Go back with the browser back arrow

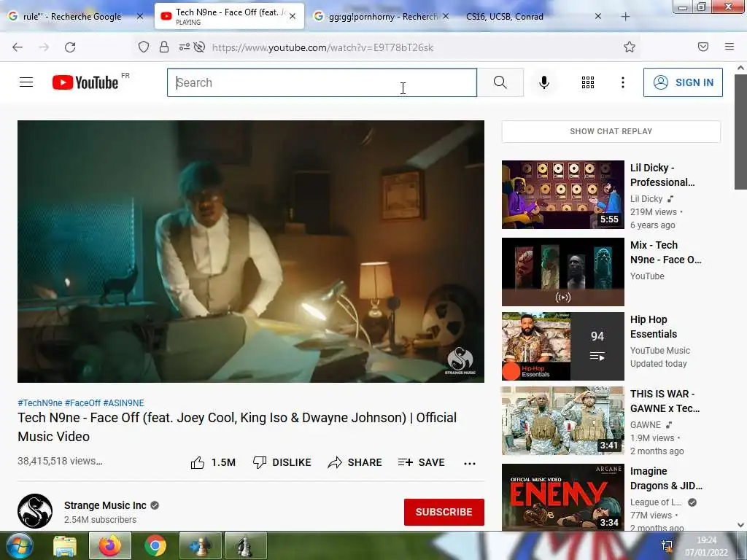[x=18, y=47]
